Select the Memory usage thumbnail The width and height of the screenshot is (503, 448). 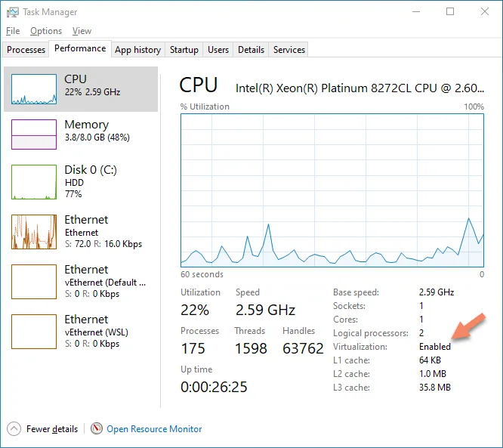click(x=34, y=134)
